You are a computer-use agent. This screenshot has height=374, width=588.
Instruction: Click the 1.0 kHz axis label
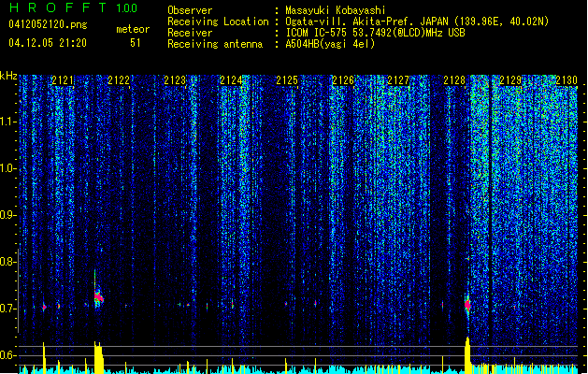click(x=7, y=168)
